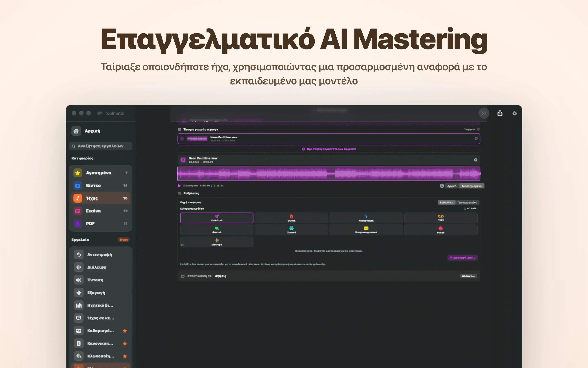Choose the Κινηματογραφικό preset
The height and width of the screenshot is (368, 588).
click(366, 230)
